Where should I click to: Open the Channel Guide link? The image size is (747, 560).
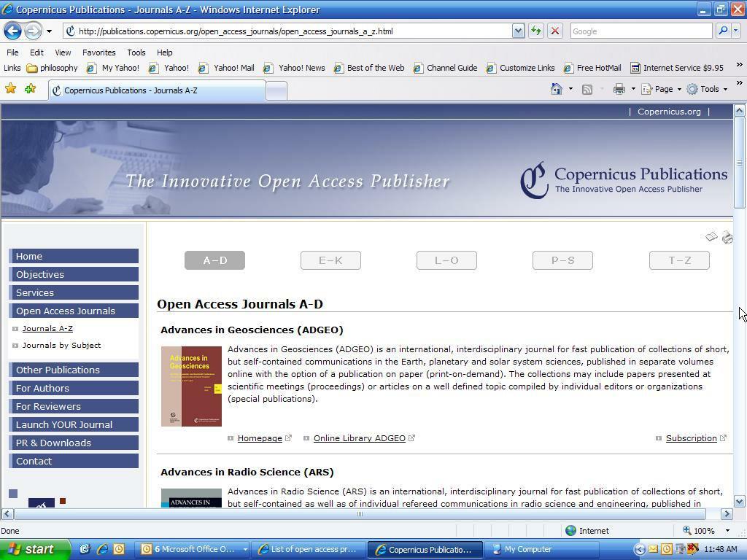click(x=446, y=68)
